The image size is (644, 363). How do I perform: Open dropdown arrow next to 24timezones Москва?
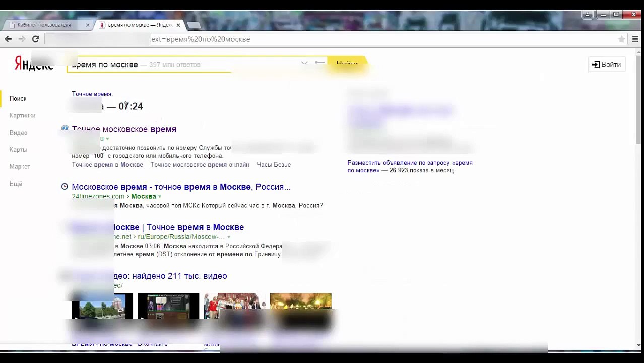(x=160, y=196)
